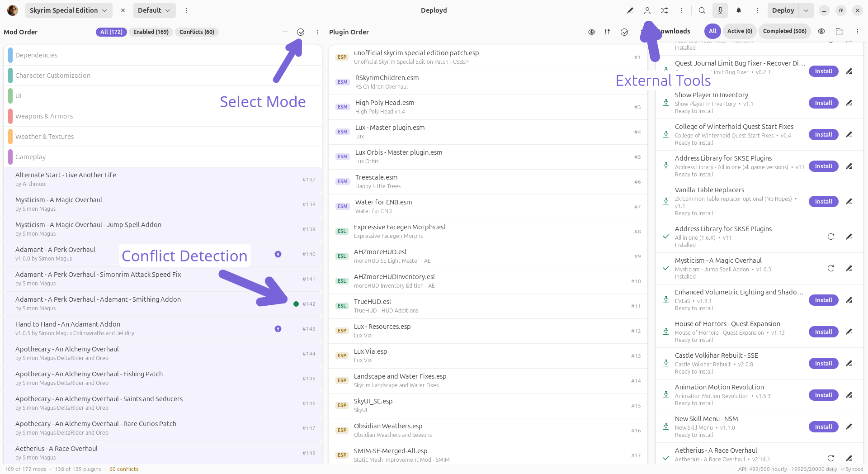Image resolution: width=868 pixels, height=474 pixels.
Task: Click the edit icon for New Skill Menu - NSM
Action: coord(849,427)
